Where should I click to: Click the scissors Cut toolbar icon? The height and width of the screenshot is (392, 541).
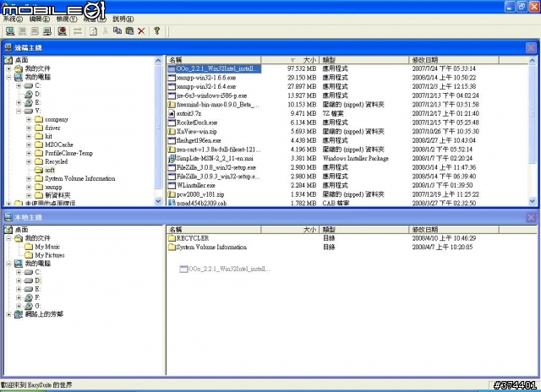point(105,31)
